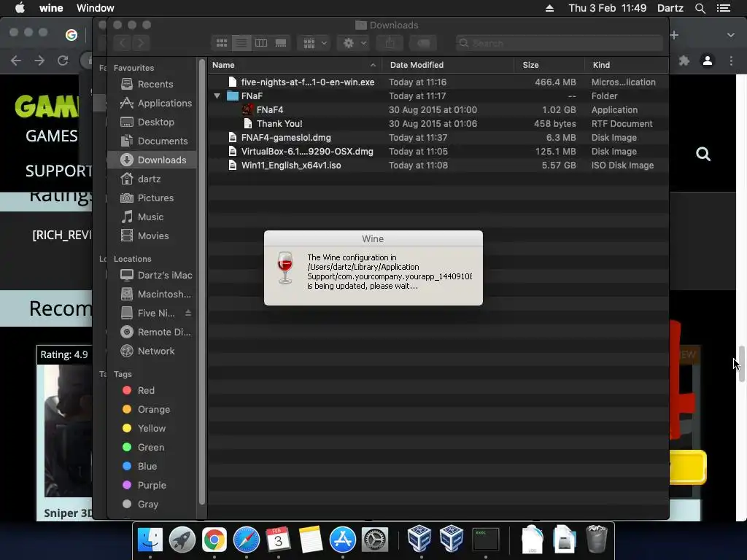The width and height of the screenshot is (747, 560).
Task: Open App Store from the Dock
Action: tap(343, 540)
